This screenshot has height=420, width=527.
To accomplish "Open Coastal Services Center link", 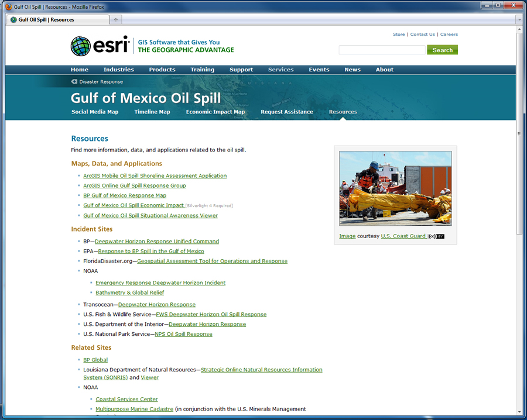I will click(126, 399).
